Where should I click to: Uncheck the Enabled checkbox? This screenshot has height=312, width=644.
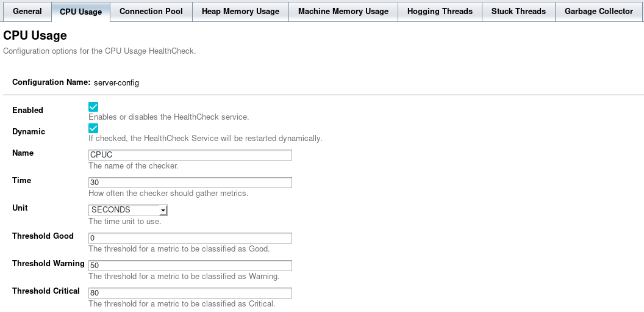93,107
